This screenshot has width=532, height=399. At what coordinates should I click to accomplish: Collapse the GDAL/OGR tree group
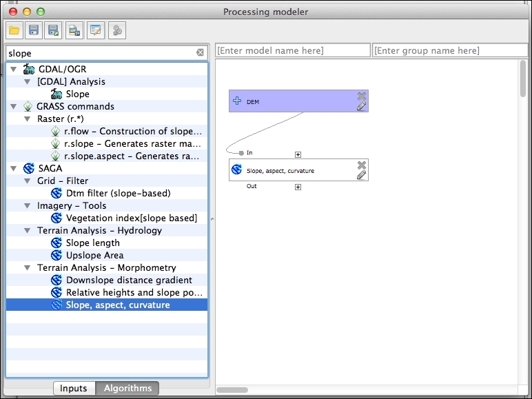pyautogui.click(x=12, y=69)
